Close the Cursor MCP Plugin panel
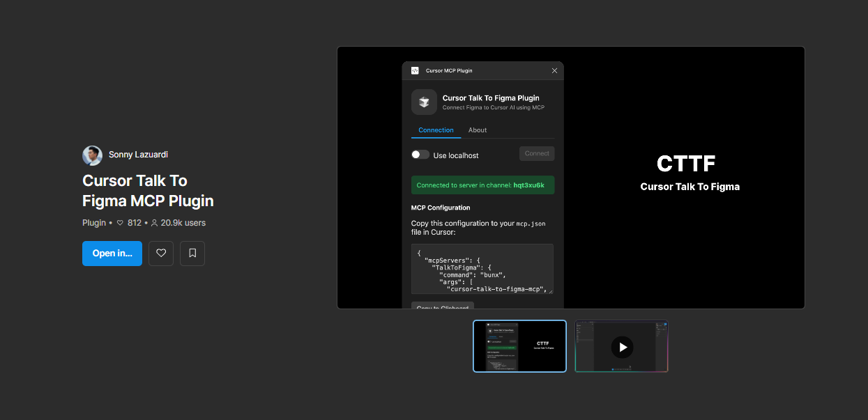This screenshot has width=868, height=420. [555, 70]
